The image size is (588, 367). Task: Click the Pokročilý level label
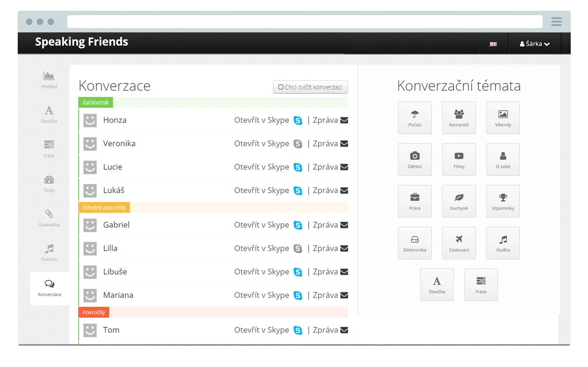click(94, 313)
